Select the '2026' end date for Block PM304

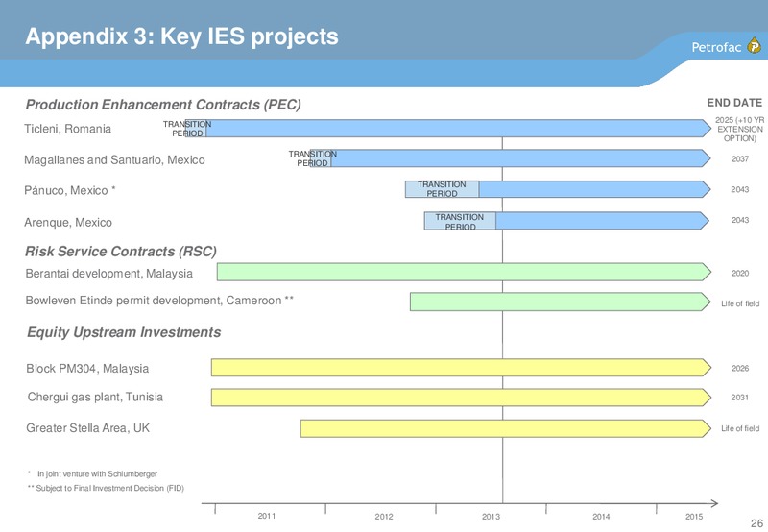tap(740, 369)
